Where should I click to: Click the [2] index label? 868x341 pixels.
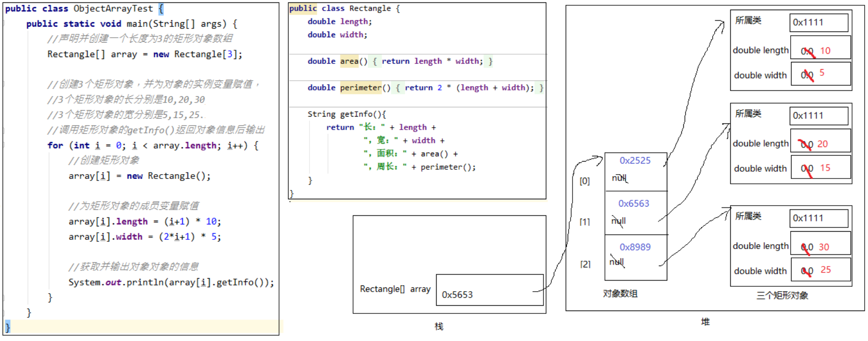pyautogui.click(x=585, y=264)
